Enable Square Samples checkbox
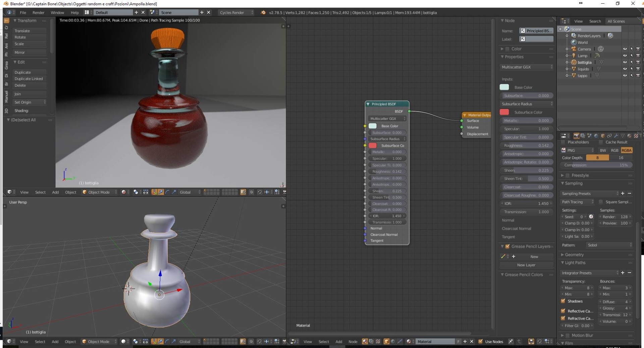 point(601,202)
